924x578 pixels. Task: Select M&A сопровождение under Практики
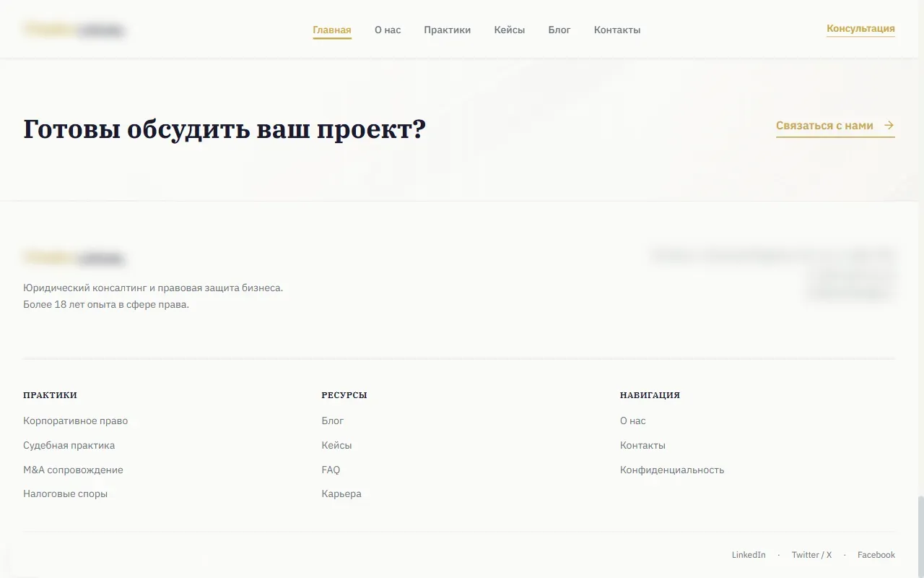(x=73, y=470)
